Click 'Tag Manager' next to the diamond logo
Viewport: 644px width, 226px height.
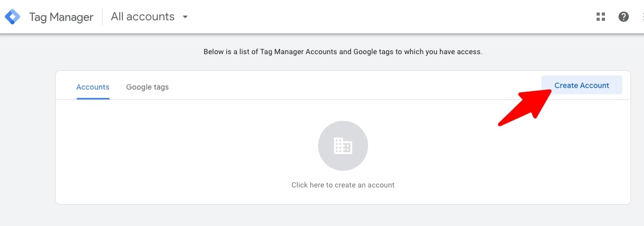pyautogui.click(x=61, y=17)
